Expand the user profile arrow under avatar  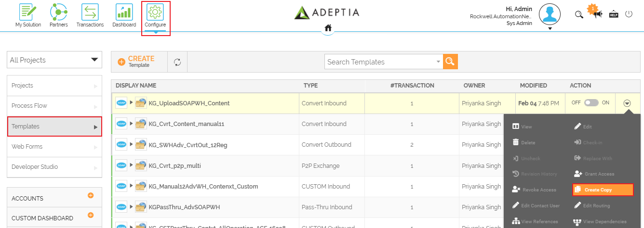click(550, 28)
